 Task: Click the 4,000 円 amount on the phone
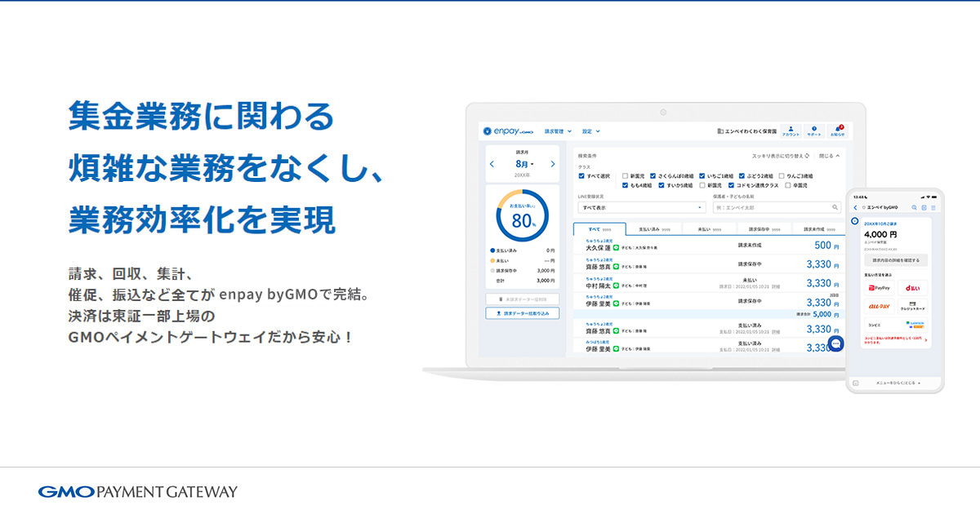point(880,234)
